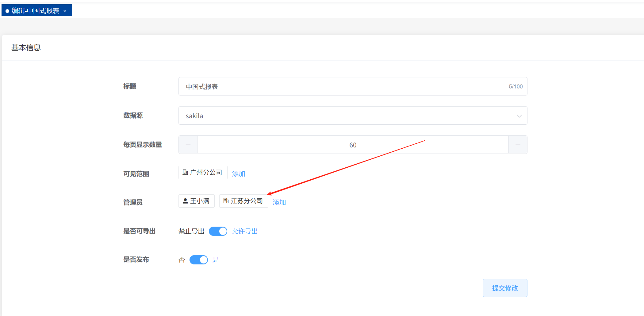Click the plus button for 每页显示数量
The height and width of the screenshot is (316, 644).
(x=518, y=145)
